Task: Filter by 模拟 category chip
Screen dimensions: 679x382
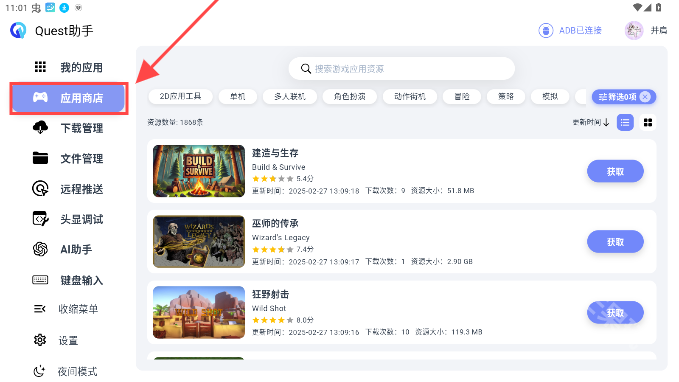Action: [x=550, y=97]
